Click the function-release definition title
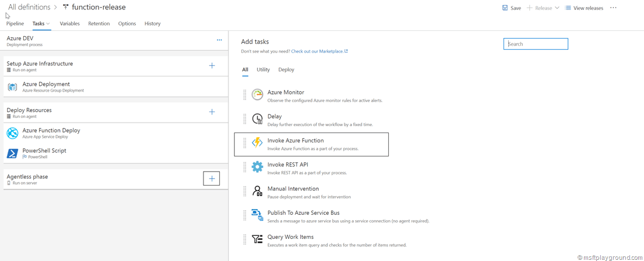Screen dimensions: 644x261 99,7
